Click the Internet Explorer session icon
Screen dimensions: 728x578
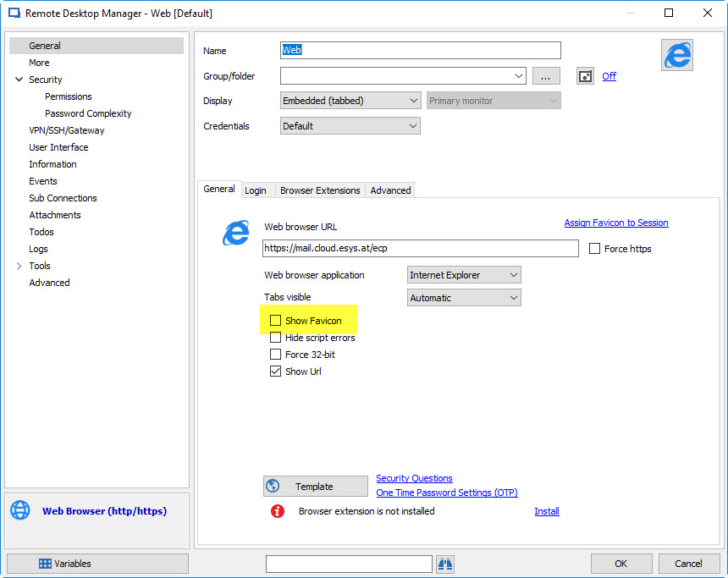click(x=676, y=54)
